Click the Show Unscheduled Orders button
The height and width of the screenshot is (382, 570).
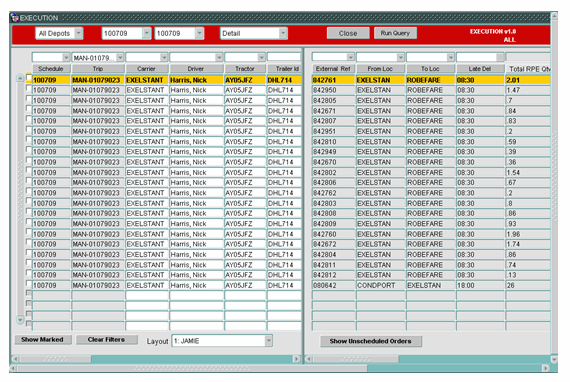(x=370, y=341)
